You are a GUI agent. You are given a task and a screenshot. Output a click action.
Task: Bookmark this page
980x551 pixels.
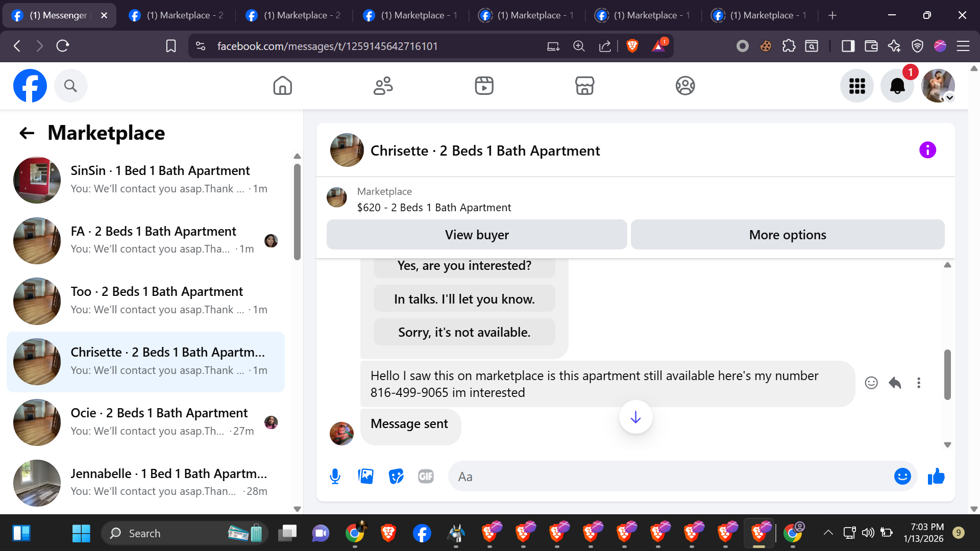click(171, 46)
